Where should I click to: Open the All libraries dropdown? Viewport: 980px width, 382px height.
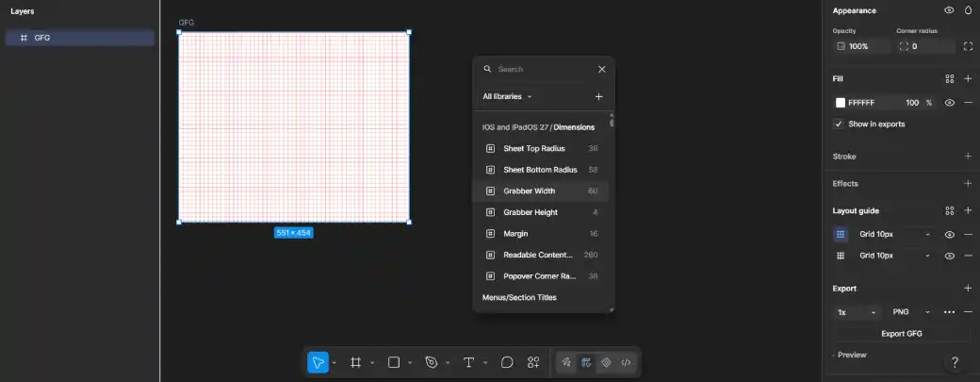pyautogui.click(x=508, y=96)
